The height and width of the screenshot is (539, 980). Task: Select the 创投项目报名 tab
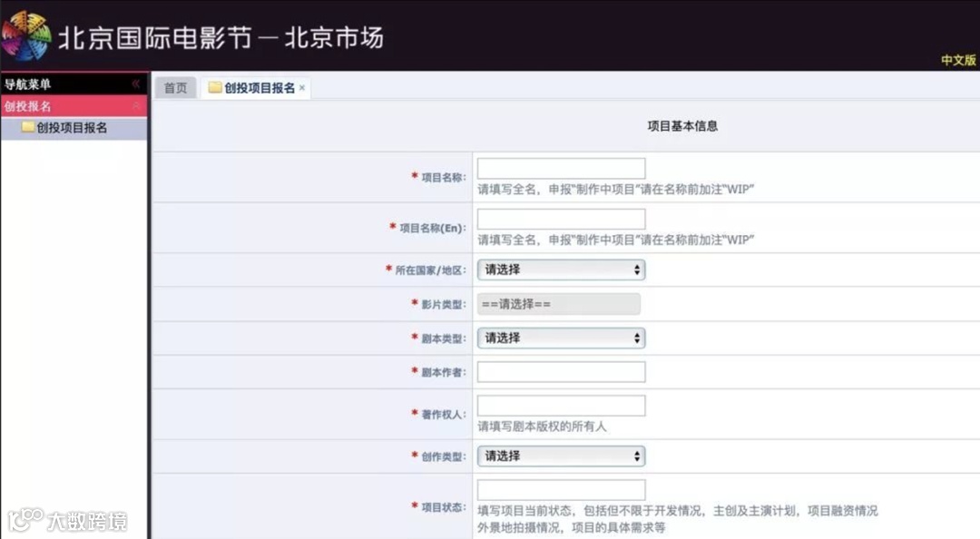[x=256, y=87]
